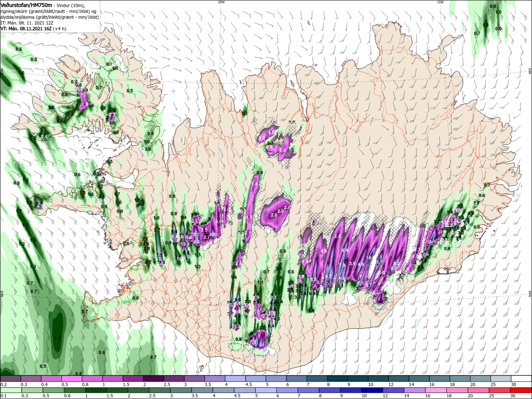Click the 'Vindur (10m)' text in header

point(70,5)
